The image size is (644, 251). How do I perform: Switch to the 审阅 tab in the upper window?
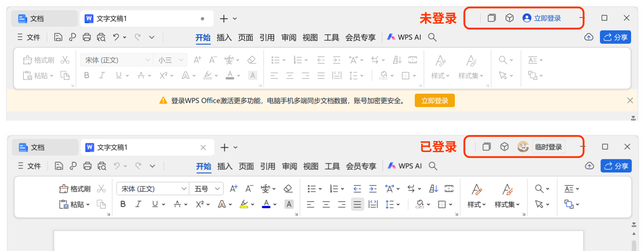(289, 37)
